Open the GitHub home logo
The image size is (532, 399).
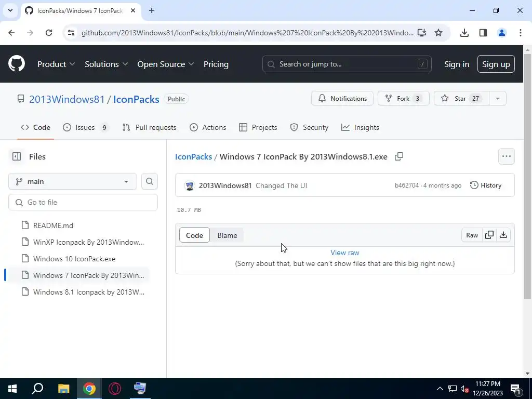point(17,64)
